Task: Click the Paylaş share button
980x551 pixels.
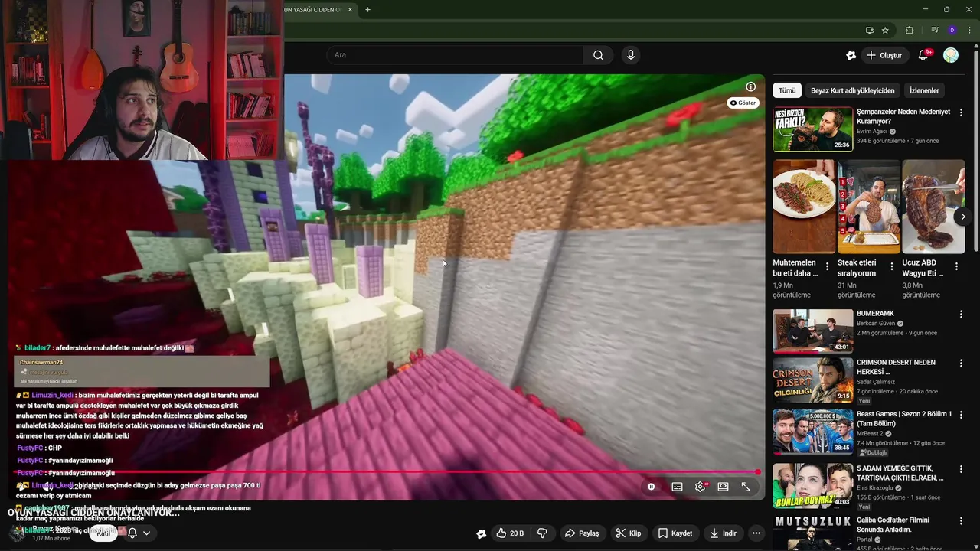Action: point(582,533)
